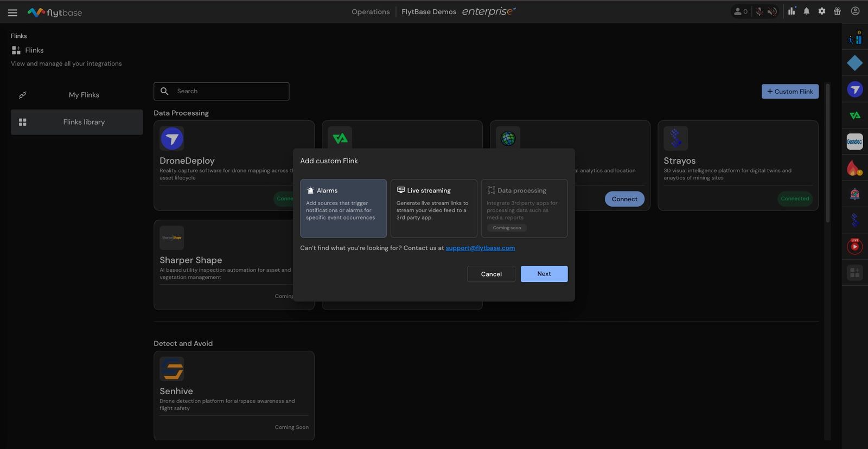Screen dimensions: 868x449
Task: Click the Data Processing section heading
Action: (x=181, y=113)
